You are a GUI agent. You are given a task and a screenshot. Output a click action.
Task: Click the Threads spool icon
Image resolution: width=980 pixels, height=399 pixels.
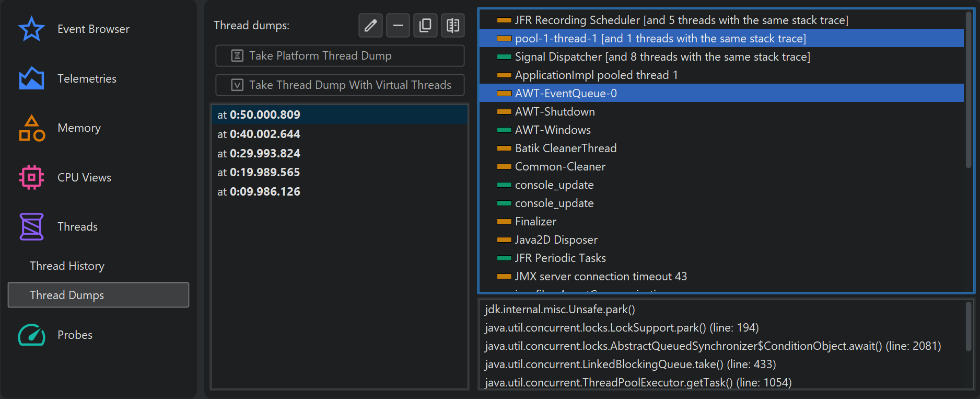31,226
